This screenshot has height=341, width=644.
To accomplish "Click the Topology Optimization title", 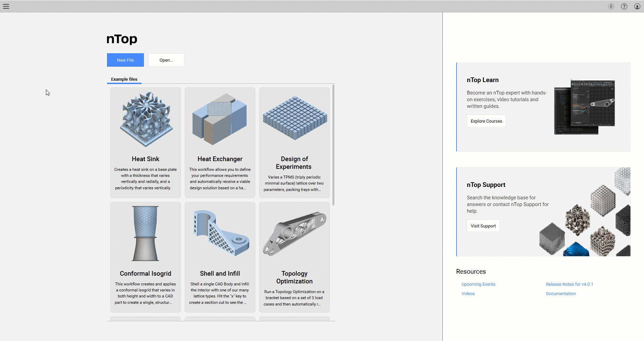I will 294,277.
